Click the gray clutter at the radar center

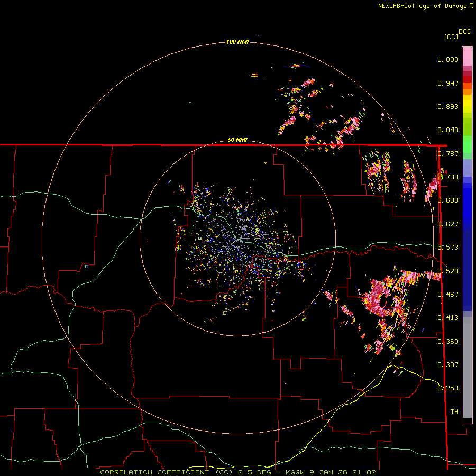237,239
